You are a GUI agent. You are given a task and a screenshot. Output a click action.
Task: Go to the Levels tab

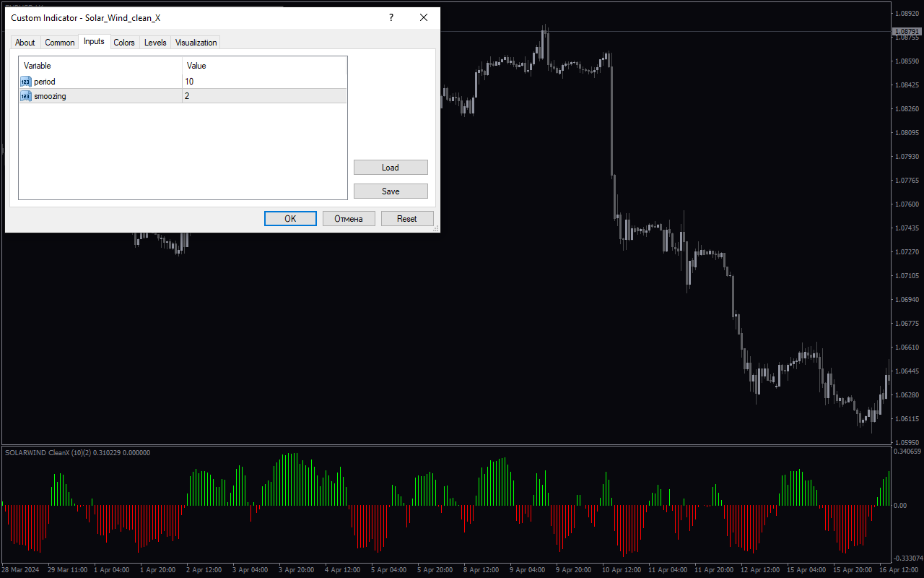tap(155, 43)
